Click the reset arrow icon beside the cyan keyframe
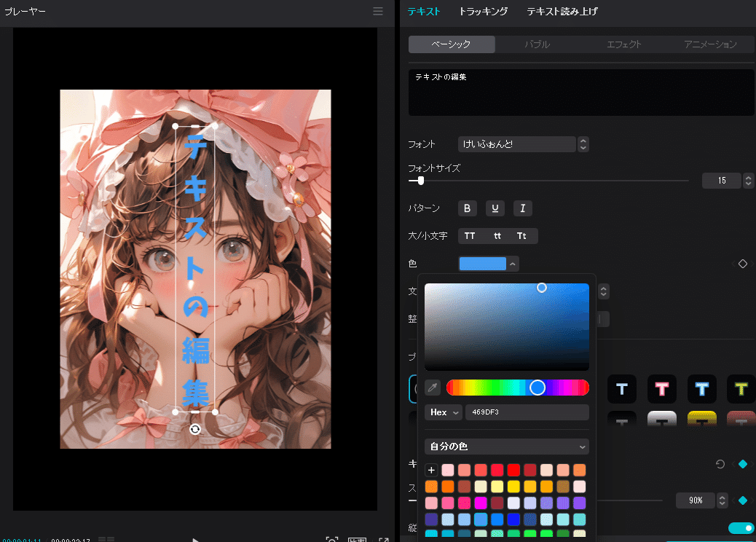 click(720, 464)
